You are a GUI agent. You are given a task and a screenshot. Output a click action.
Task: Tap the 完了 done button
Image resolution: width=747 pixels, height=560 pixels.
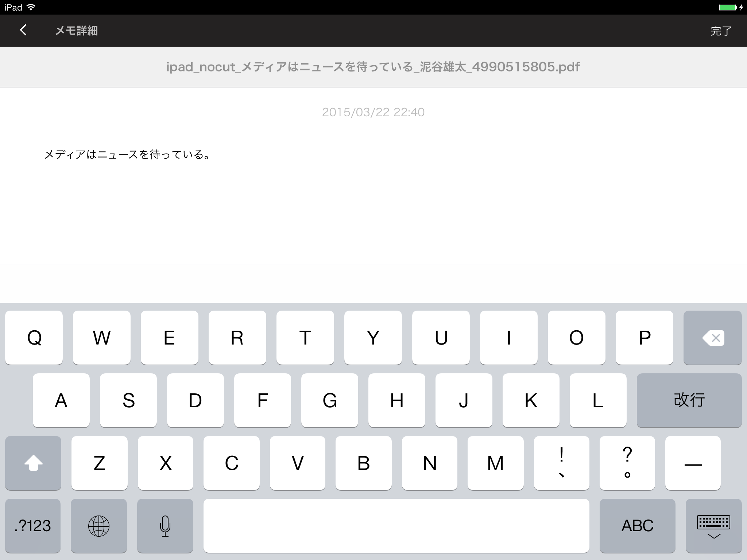721,31
